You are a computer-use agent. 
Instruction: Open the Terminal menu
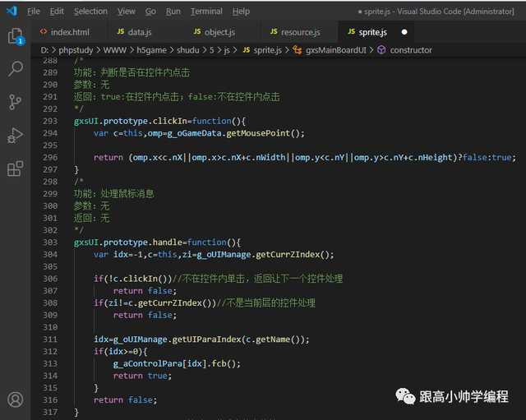pyautogui.click(x=206, y=12)
